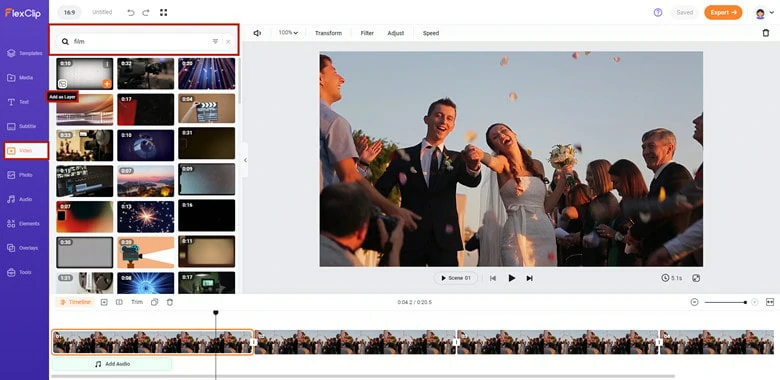Open the Overlays sidebar section

pos(23,248)
